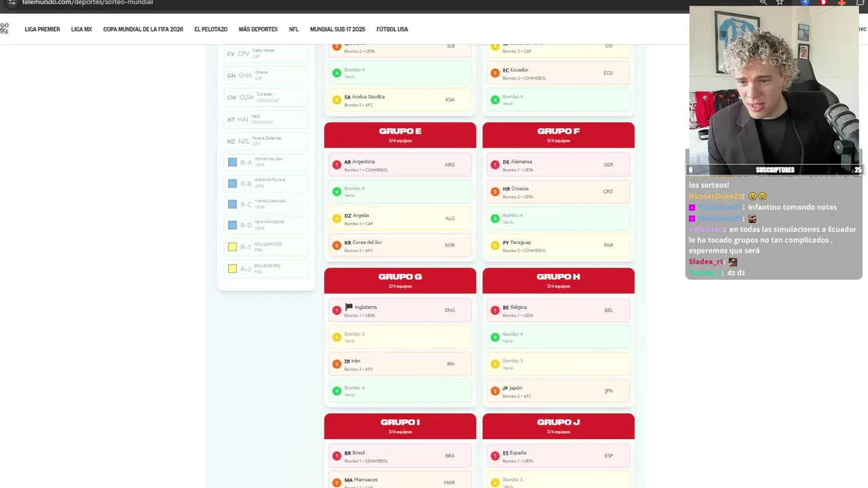Click the GRUPO F header
The image size is (868, 488).
coord(558,135)
